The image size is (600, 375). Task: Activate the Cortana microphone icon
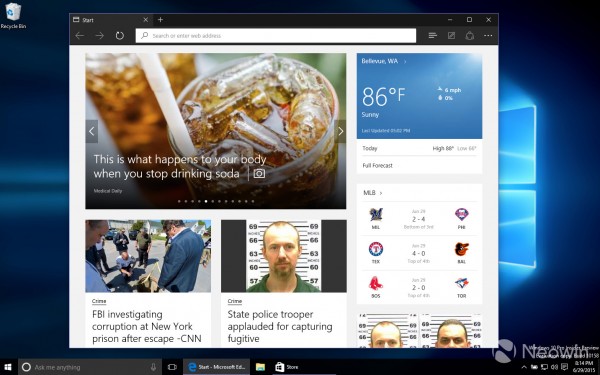[x=153, y=367]
